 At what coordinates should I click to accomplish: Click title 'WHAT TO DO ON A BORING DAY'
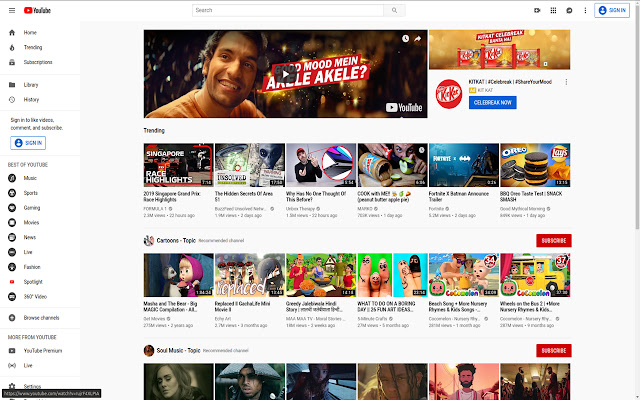(x=387, y=307)
